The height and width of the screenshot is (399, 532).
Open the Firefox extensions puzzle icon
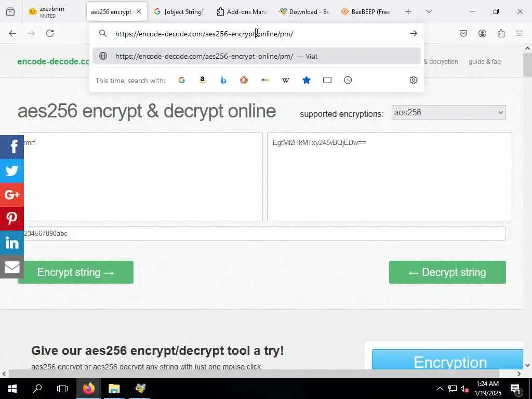(x=501, y=33)
